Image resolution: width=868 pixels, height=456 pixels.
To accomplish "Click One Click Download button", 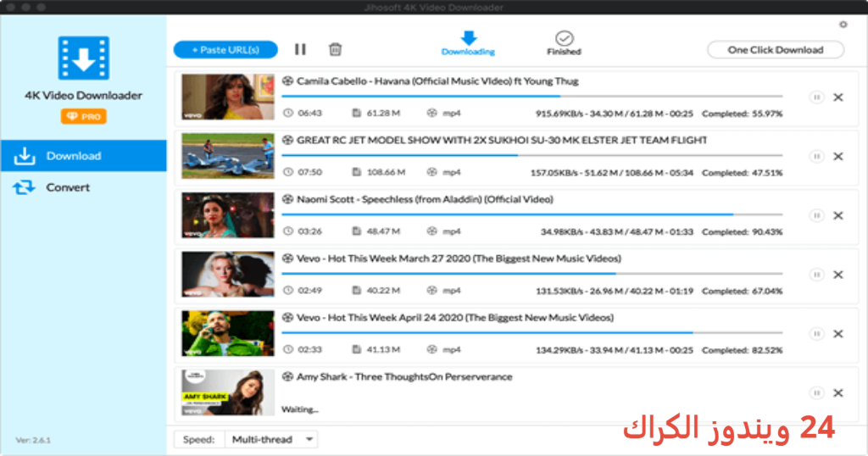I will 776,50.
